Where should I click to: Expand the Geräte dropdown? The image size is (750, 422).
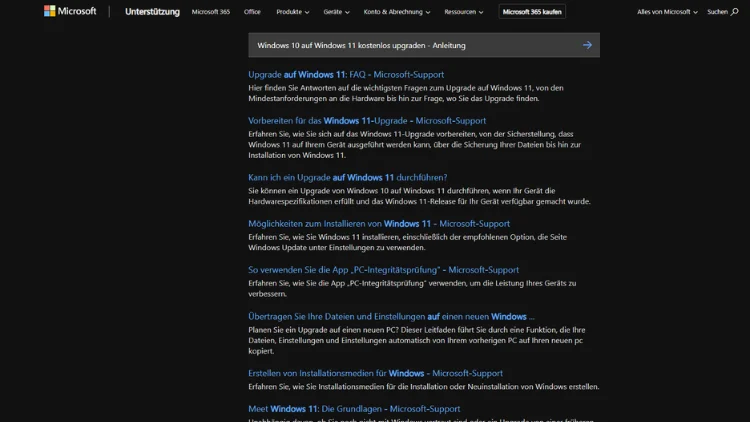coord(336,11)
